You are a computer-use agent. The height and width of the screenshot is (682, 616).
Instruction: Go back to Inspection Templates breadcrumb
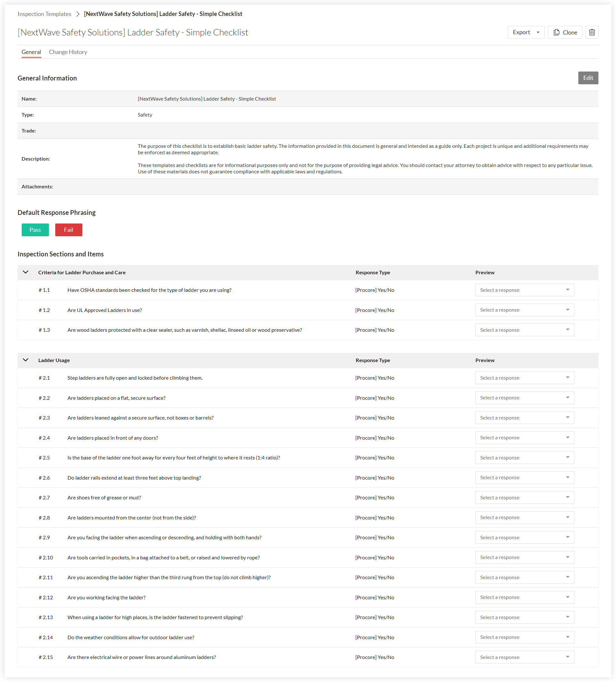44,14
